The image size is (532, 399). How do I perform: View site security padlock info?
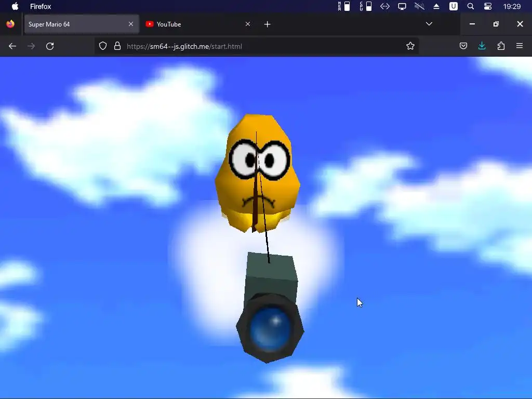click(117, 46)
